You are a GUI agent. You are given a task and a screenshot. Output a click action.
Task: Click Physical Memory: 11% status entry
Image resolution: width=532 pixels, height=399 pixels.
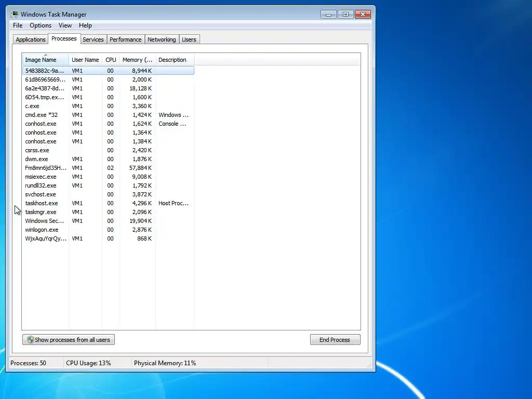pos(165,363)
